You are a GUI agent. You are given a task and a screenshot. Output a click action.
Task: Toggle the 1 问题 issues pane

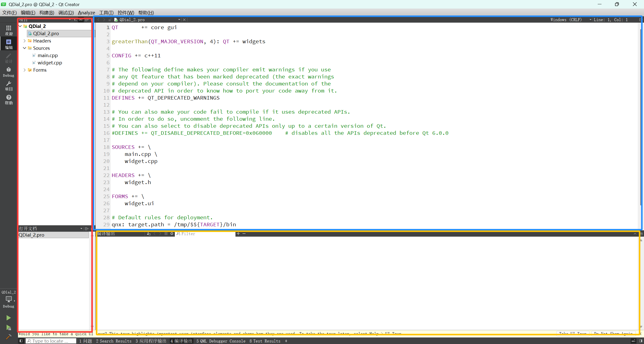pyautogui.click(x=86, y=341)
